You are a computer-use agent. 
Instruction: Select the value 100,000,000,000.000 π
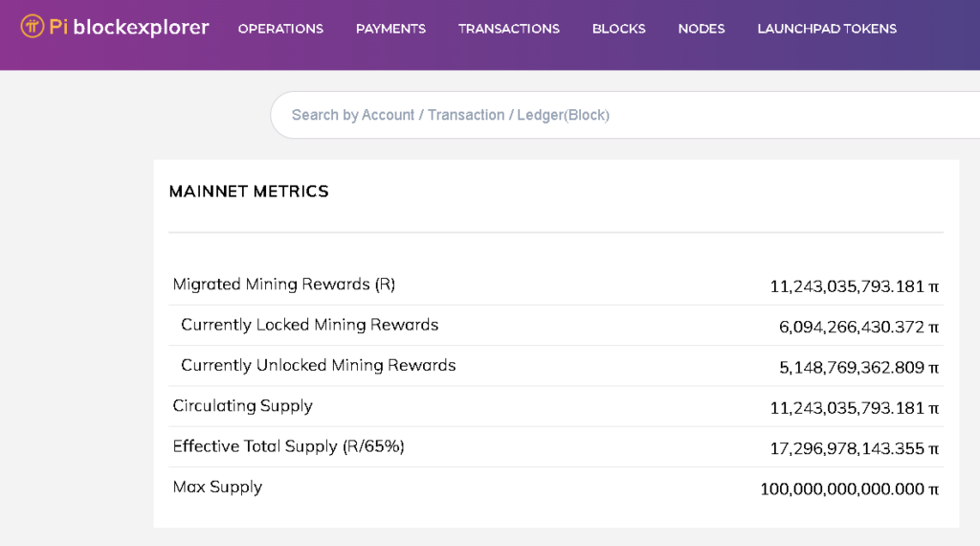(850, 489)
